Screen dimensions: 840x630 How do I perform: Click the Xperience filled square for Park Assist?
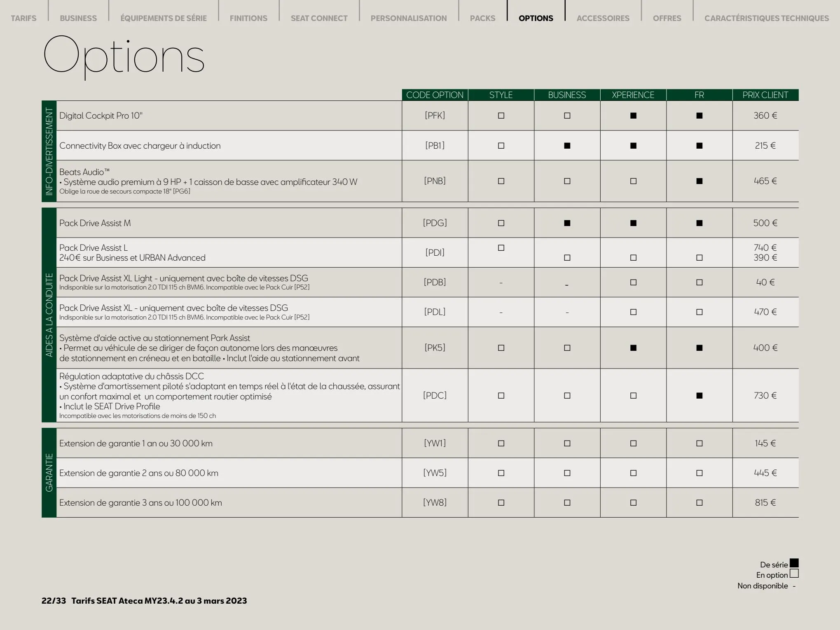coord(633,348)
